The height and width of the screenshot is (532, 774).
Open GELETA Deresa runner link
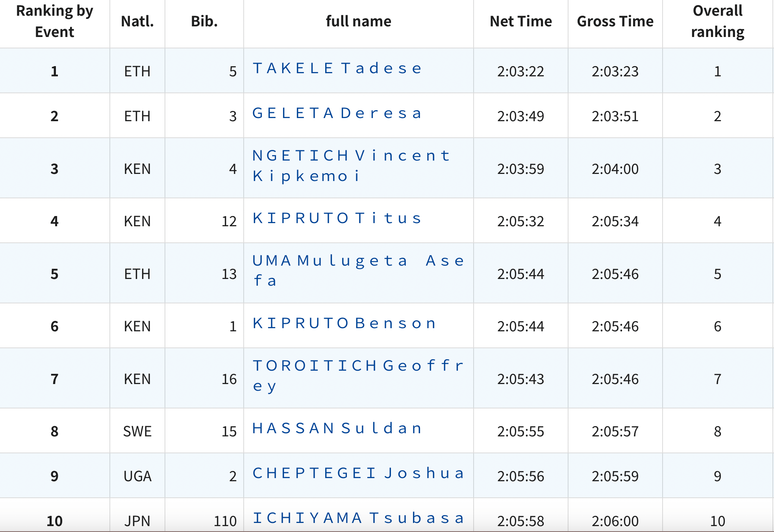[x=337, y=113]
